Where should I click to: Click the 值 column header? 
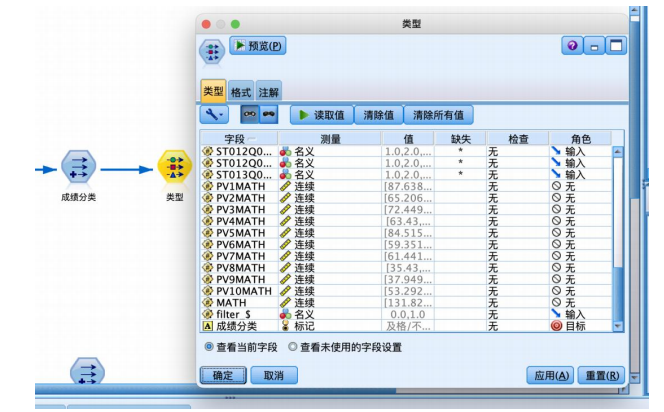pyautogui.click(x=408, y=138)
